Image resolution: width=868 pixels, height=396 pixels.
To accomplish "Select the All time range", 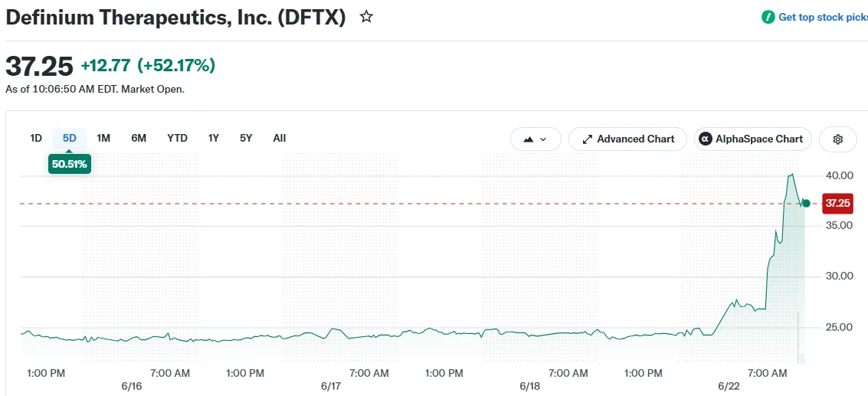I will [x=280, y=138].
